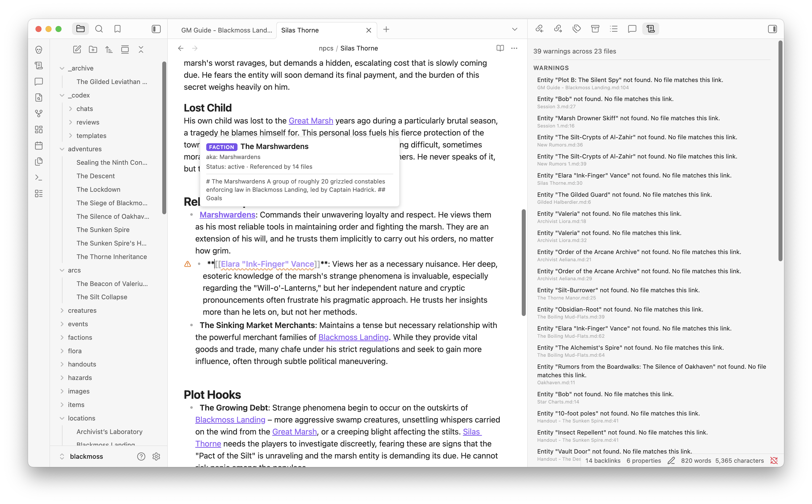Follow the Marshwardens link
This screenshot has height=504, width=812.
pos(227,215)
